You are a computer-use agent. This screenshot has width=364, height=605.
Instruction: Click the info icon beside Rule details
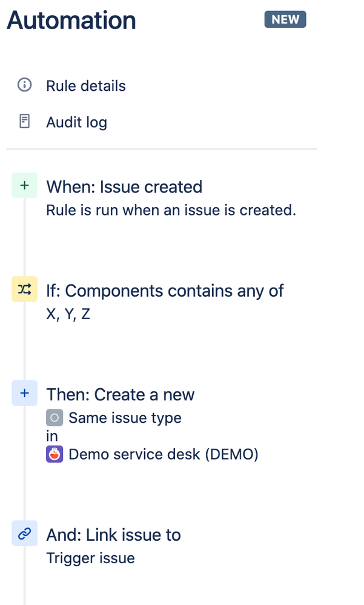24,85
